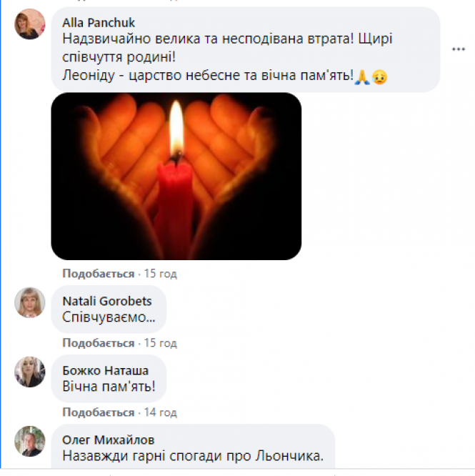Click the crying face emoji
Screen dimensions: 475x476
pos(379,76)
